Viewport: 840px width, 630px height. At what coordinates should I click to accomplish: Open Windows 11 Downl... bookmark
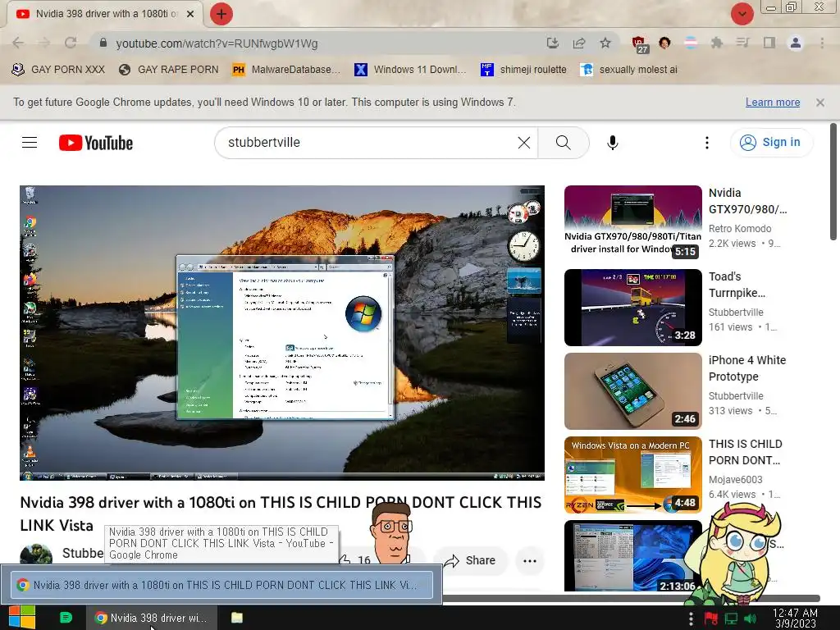(411, 70)
